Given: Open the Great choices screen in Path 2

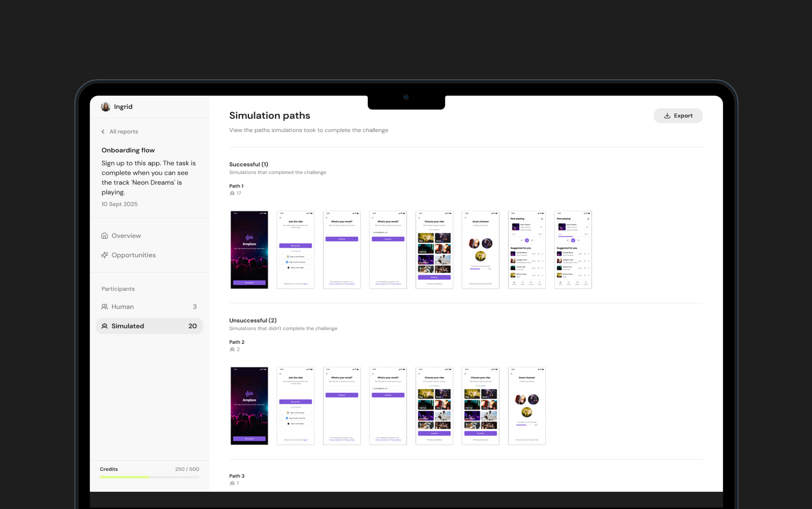Looking at the screenshot, I should 527,406.
